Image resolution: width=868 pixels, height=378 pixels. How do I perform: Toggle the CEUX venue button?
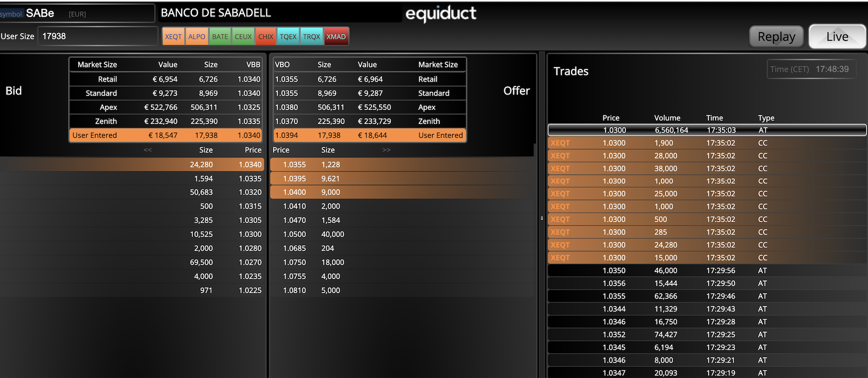[243, 36]
